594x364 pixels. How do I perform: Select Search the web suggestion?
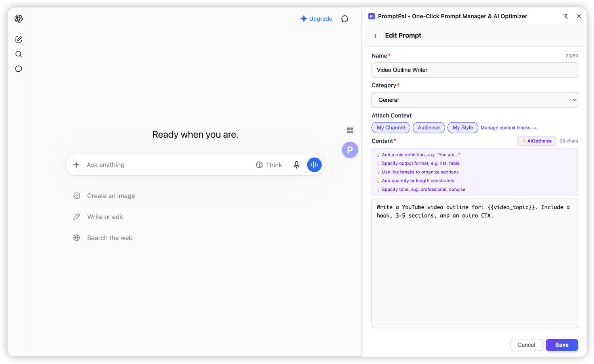tap(103, 238)
